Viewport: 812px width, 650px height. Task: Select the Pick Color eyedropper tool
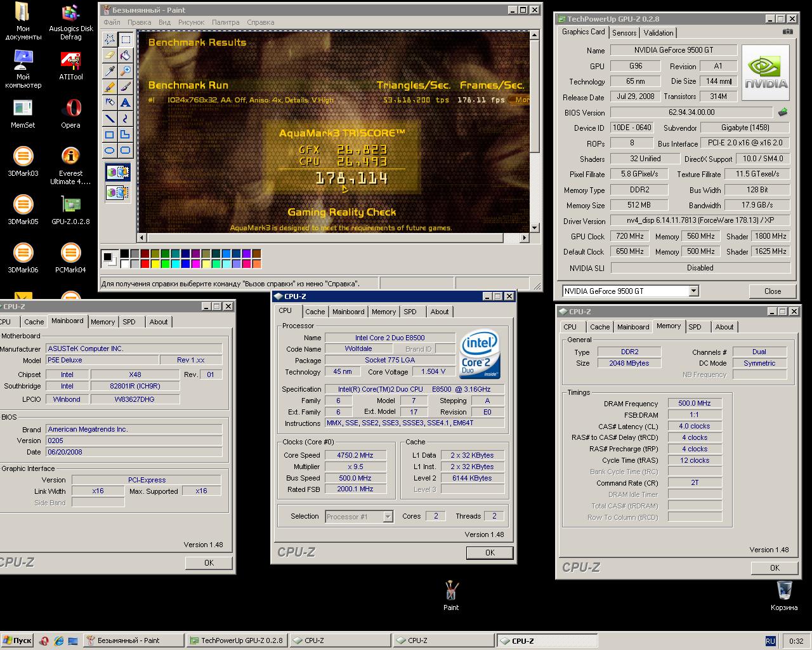(x=110, y=71)
